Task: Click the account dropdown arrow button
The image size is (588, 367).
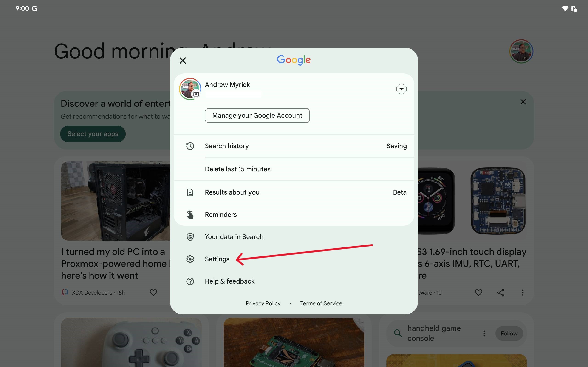Action: [401, 89]
